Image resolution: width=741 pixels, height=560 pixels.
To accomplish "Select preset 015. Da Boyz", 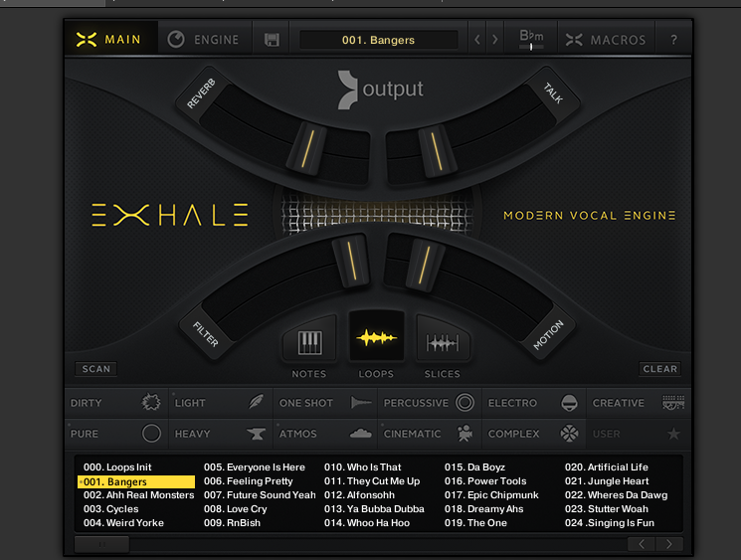I will [x=475, y=467].
